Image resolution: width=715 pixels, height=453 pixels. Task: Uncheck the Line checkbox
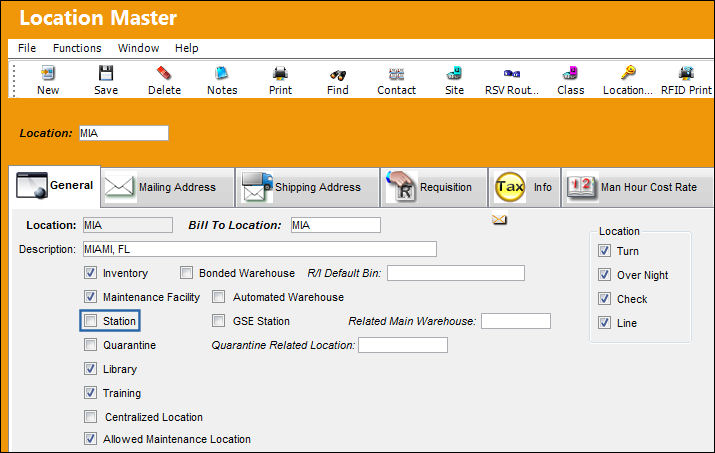604,323
